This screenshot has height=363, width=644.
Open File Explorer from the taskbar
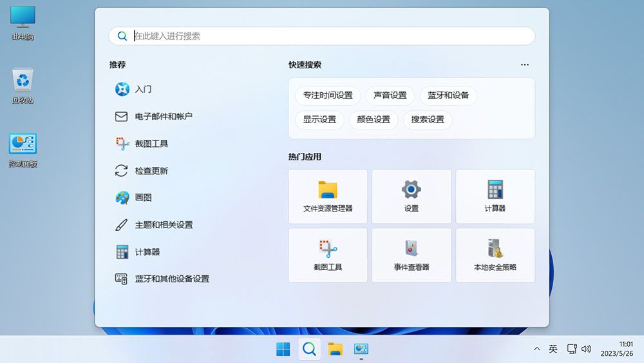335,349
